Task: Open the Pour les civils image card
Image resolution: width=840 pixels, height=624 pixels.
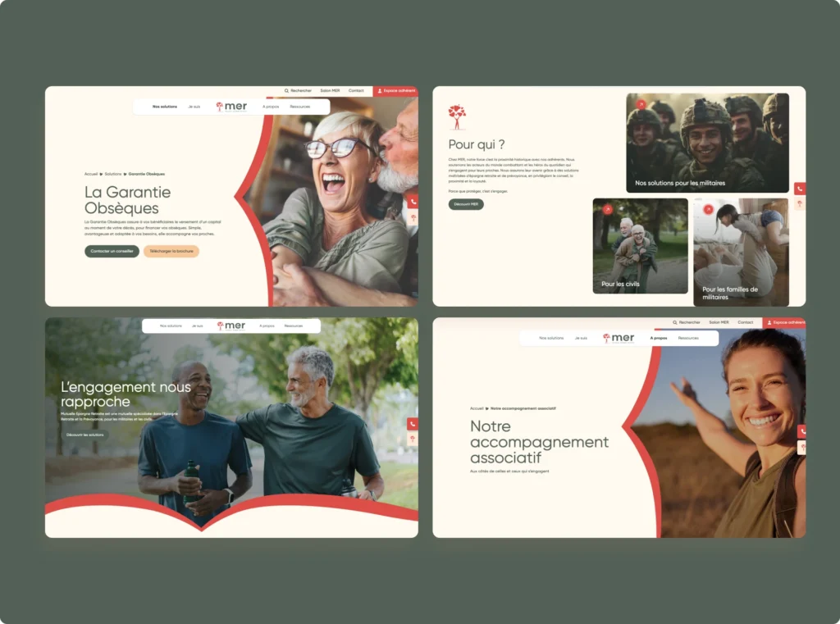Action: [640, 246]
